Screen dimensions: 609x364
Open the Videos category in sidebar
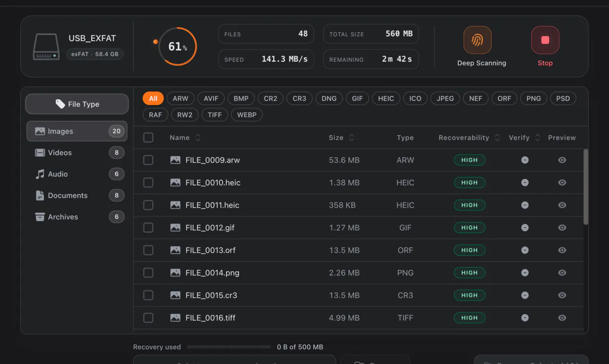[77, 153]
